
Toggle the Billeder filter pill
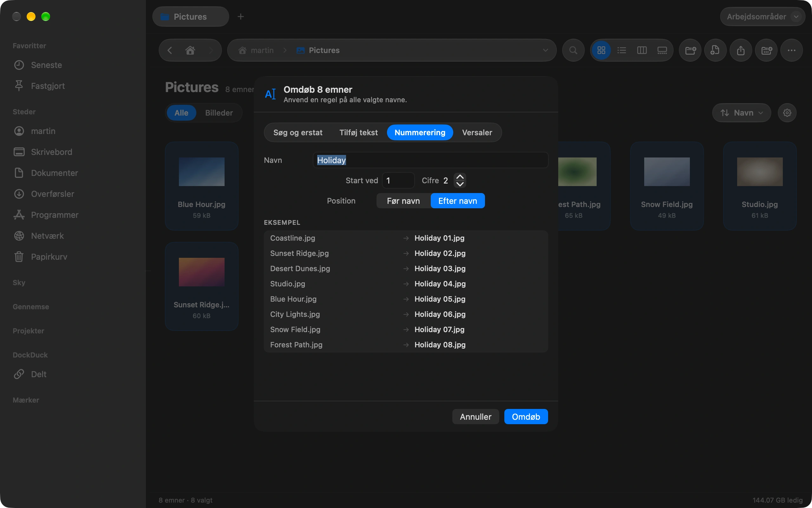click(219, 113)
